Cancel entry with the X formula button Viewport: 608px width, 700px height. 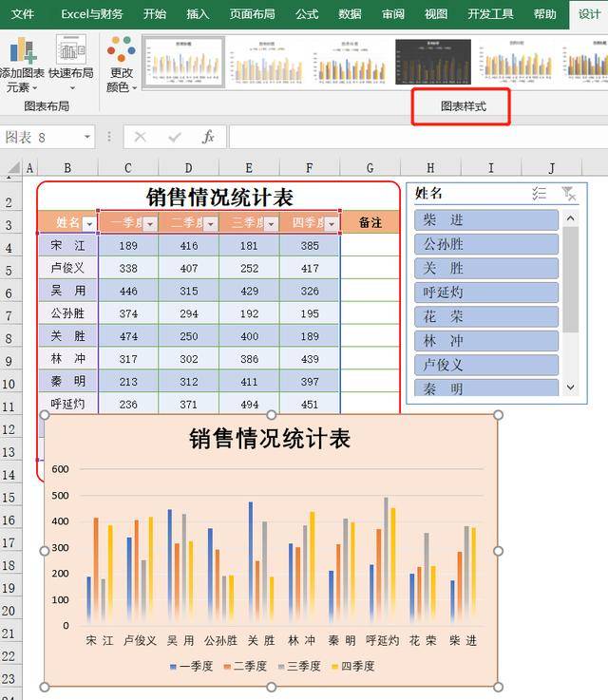141,137
